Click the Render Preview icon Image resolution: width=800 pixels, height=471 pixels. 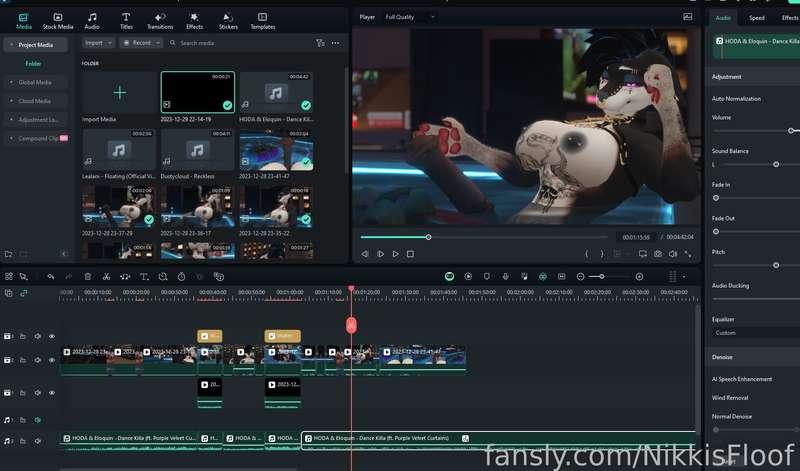[x=468, y=277]
